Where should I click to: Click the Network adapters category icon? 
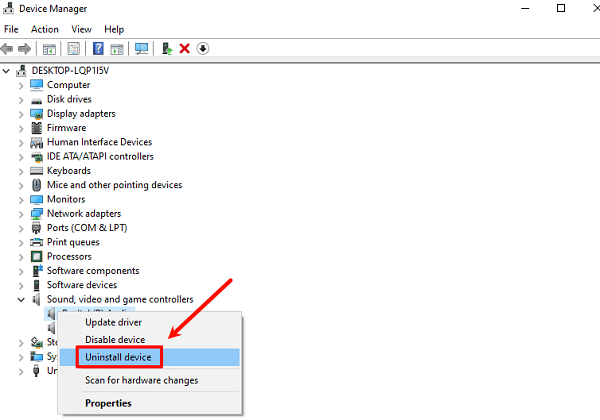pyautogui.click(x=36, y=214)
